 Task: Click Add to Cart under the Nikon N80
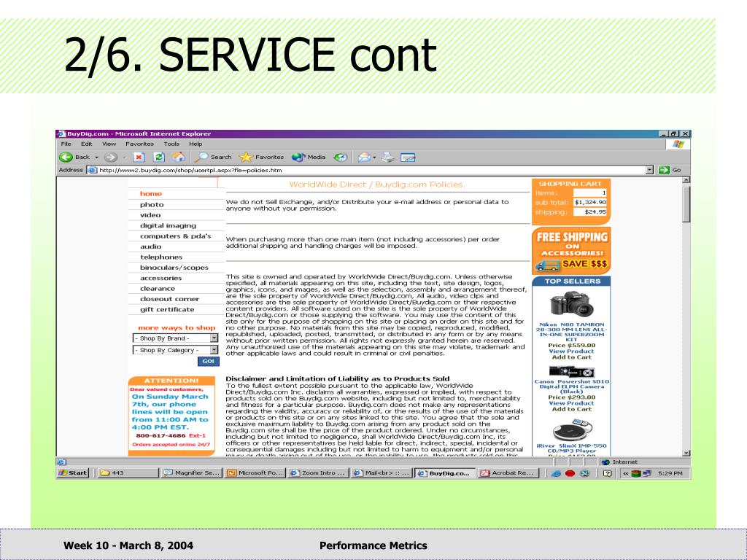[571, 357]
